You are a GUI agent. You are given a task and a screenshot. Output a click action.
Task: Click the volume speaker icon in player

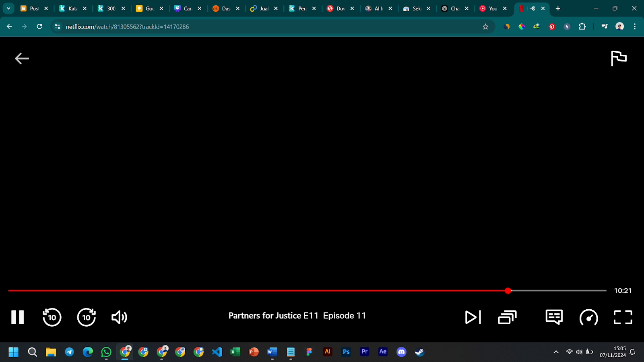click(119, 317)
